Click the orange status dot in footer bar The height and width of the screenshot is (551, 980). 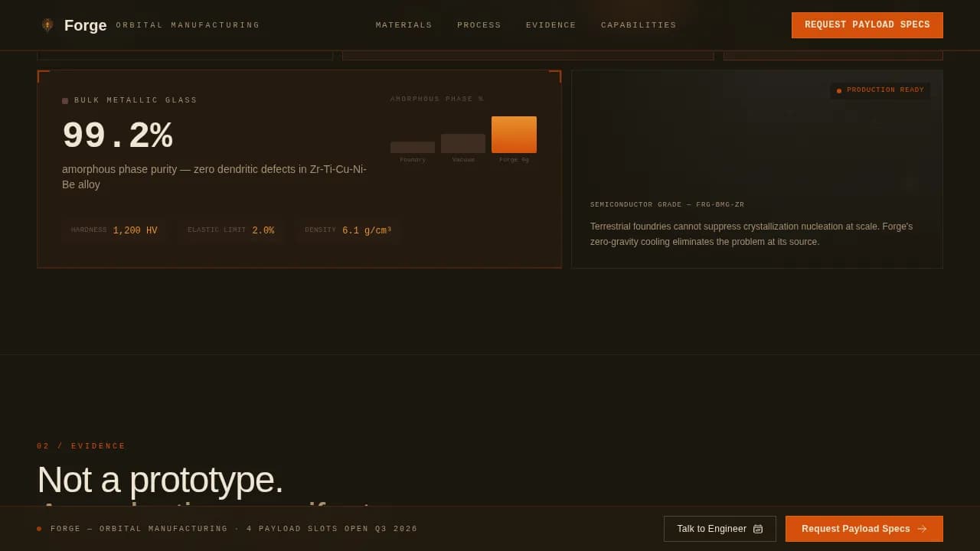point(39,529)
